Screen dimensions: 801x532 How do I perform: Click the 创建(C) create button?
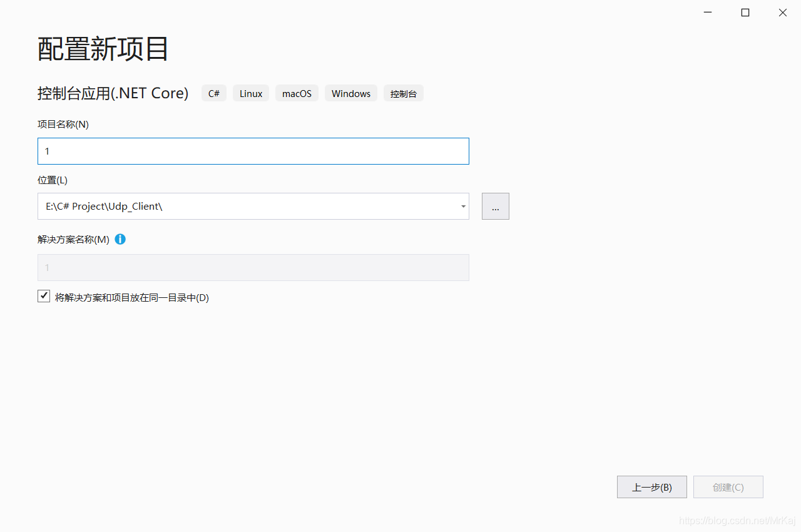(x=728, y=487)
